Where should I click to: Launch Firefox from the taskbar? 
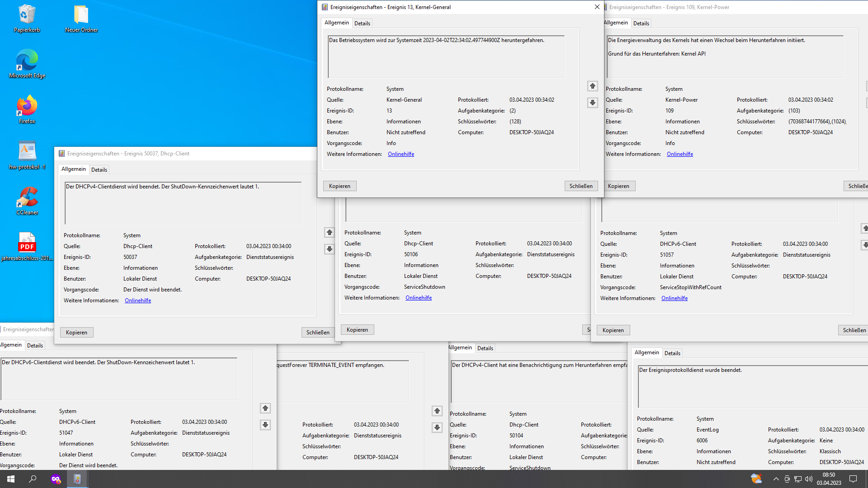[56, 479]
